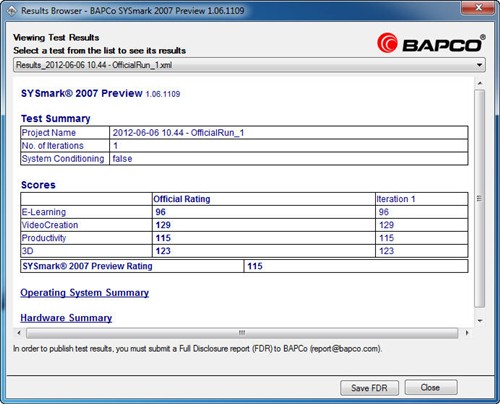Open Operating System Summary link
Screen dimensions: 500x404
[x=85, y=293]
